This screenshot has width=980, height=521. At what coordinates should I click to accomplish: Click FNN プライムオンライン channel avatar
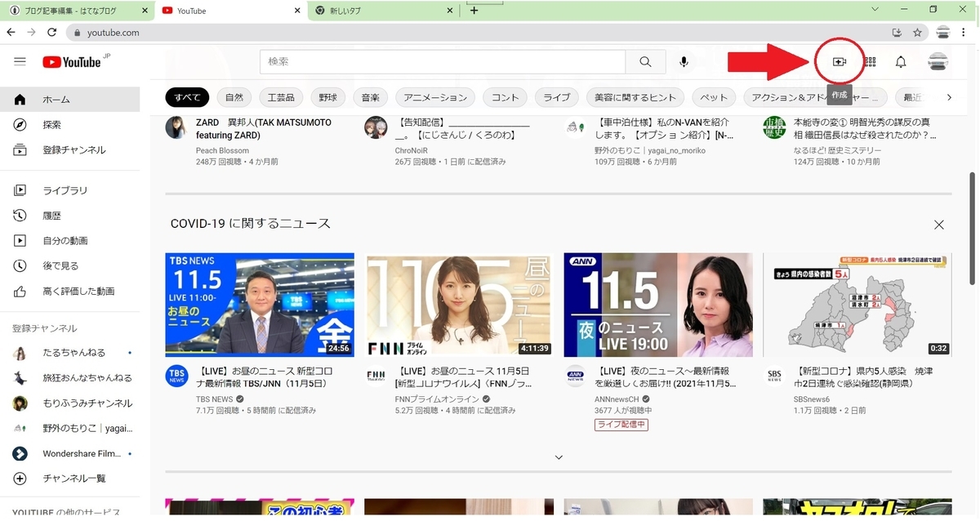point(376,376)
